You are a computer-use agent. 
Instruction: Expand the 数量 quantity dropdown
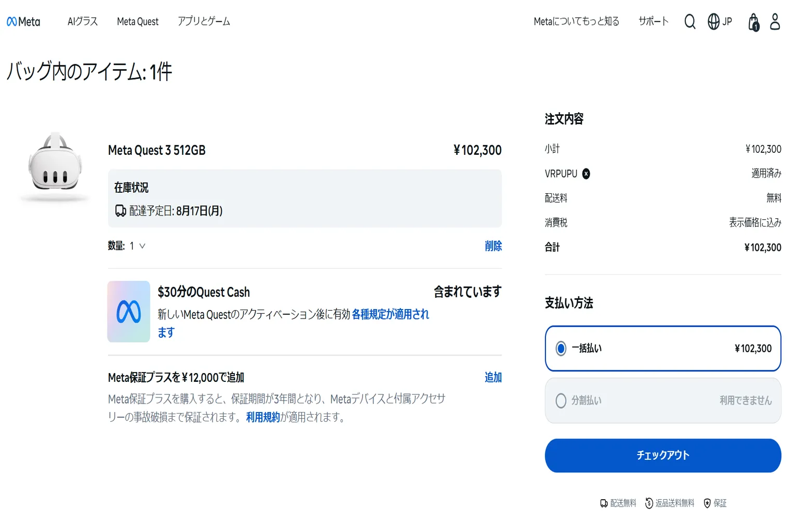click(x=137, y=246)
